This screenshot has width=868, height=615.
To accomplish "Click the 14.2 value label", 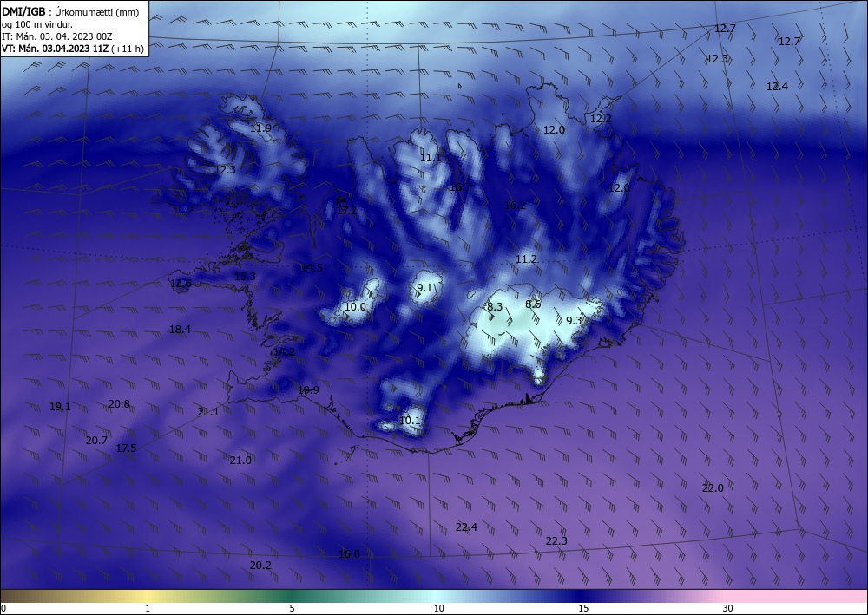I will 284,351.
